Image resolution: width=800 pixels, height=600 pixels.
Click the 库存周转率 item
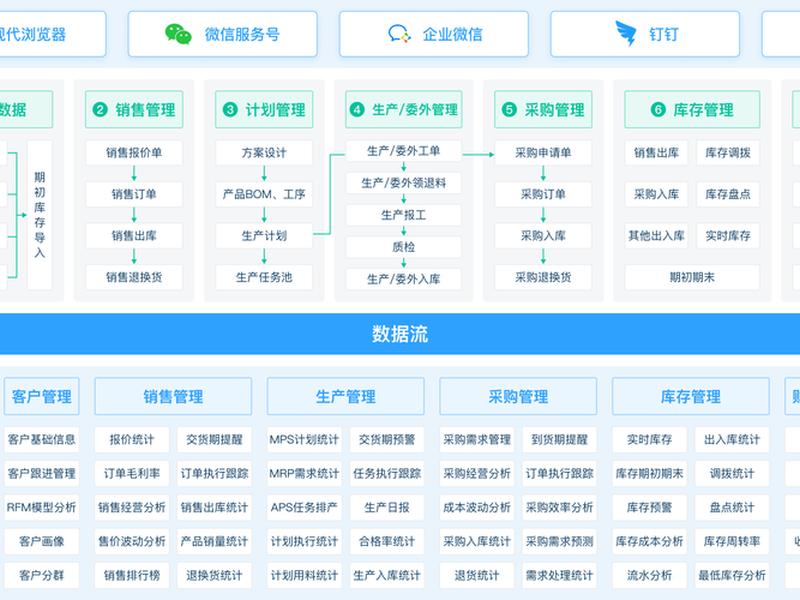732,541
